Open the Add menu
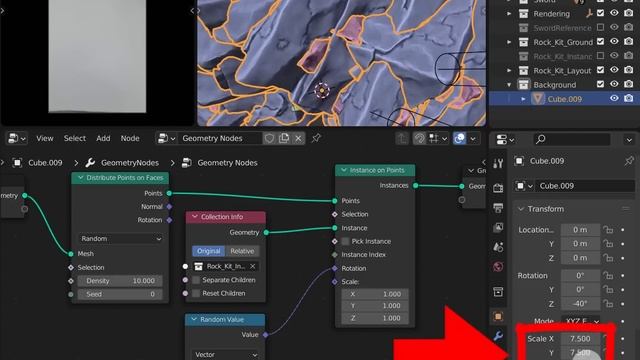The width and height of the screenshot is (640, 360). tap(103, 138)
